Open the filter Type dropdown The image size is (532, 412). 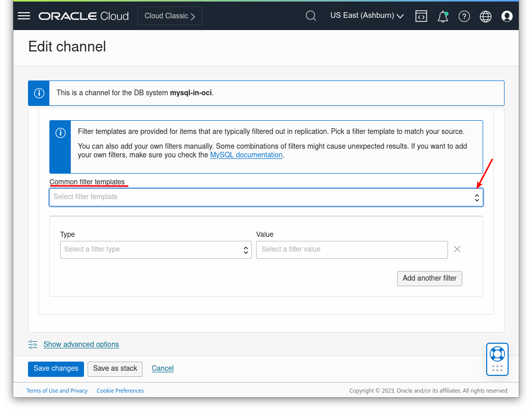click(156, 250)
